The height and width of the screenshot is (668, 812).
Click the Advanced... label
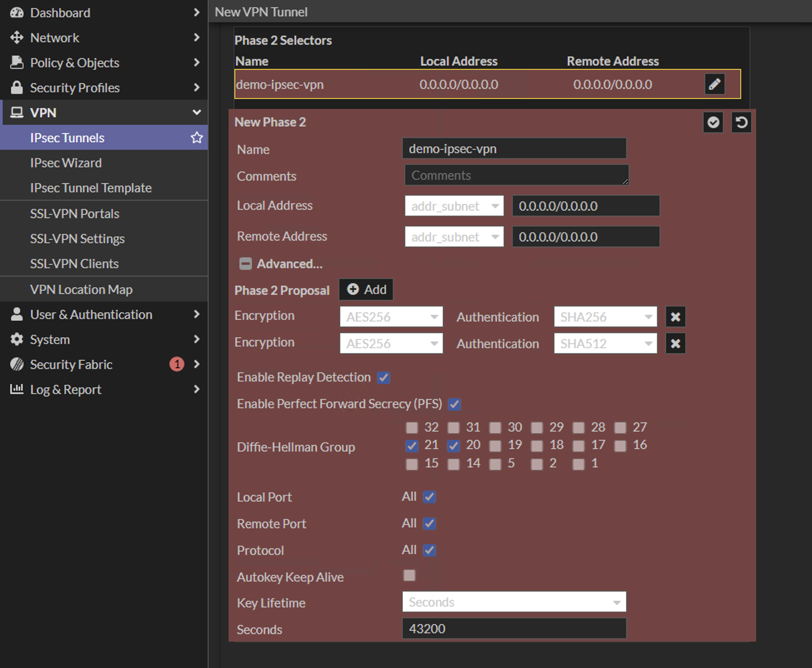click(x=290, y=264)
